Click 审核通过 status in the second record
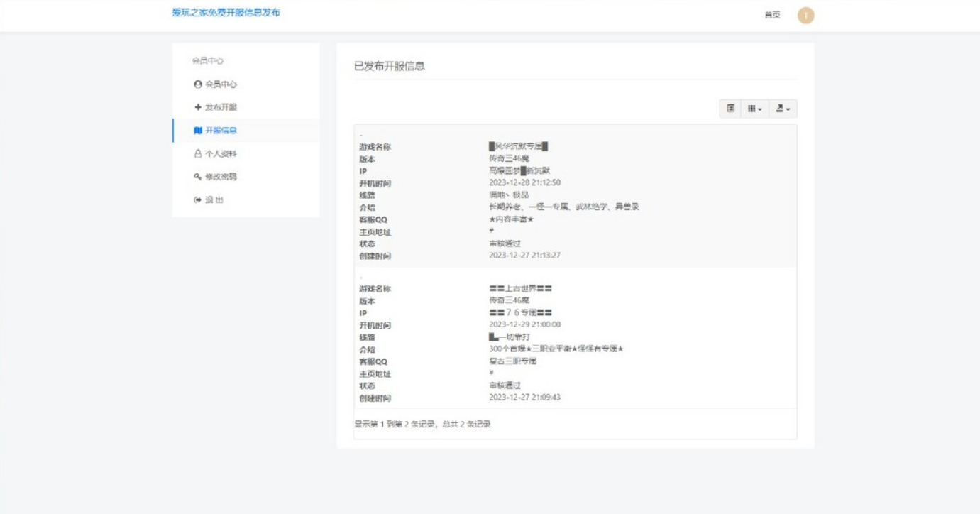The image size is (980, 514). point(505,385)
